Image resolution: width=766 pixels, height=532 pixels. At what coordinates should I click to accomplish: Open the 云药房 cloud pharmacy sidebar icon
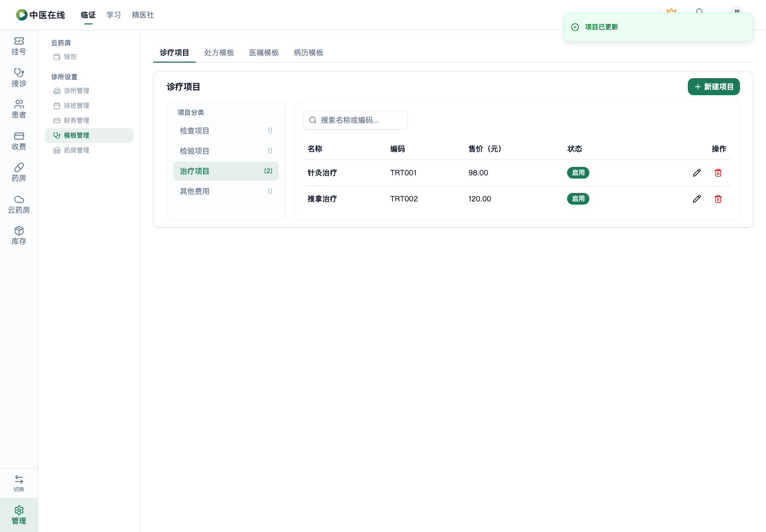click(x=19, y=205)
